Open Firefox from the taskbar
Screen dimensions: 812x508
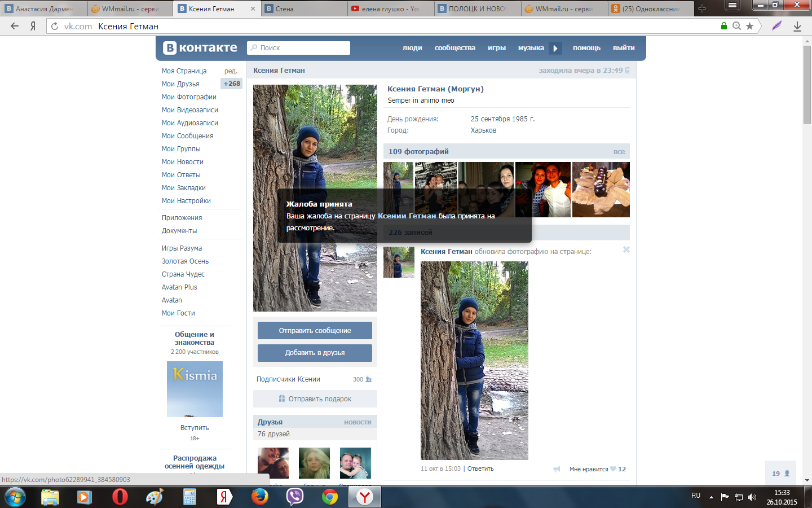260,497
